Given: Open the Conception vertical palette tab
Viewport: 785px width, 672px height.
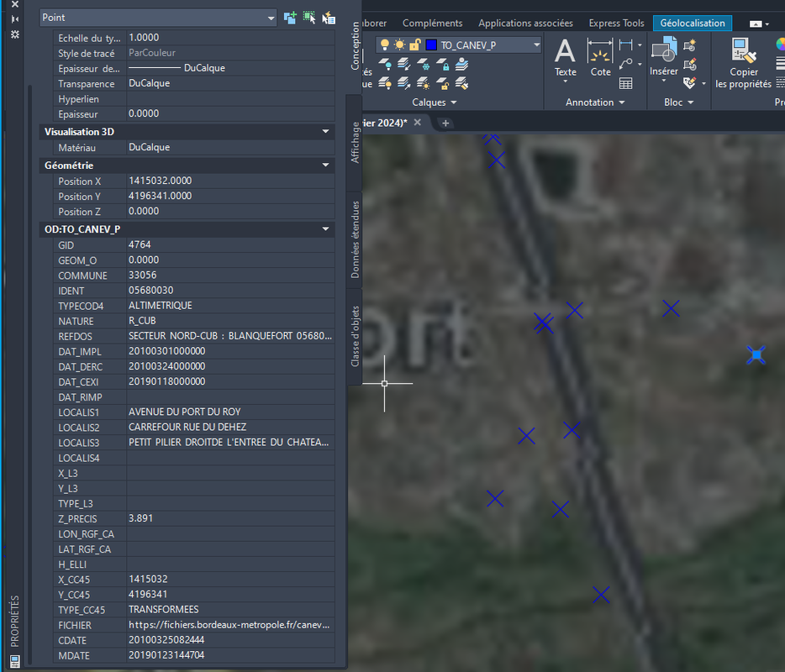Looking at the screenshot, I should pyautogui.click(x=355, y=46).
